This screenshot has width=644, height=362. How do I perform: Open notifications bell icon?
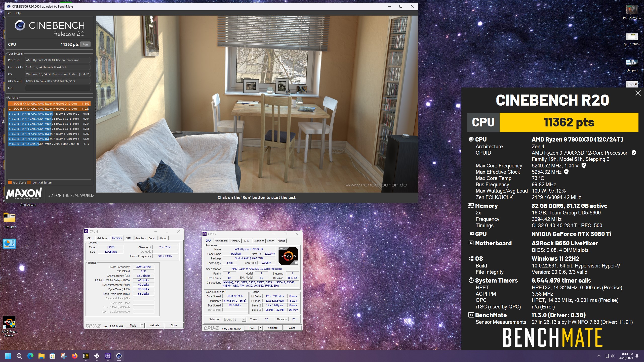pyautogui.click(x=637, y=356)
